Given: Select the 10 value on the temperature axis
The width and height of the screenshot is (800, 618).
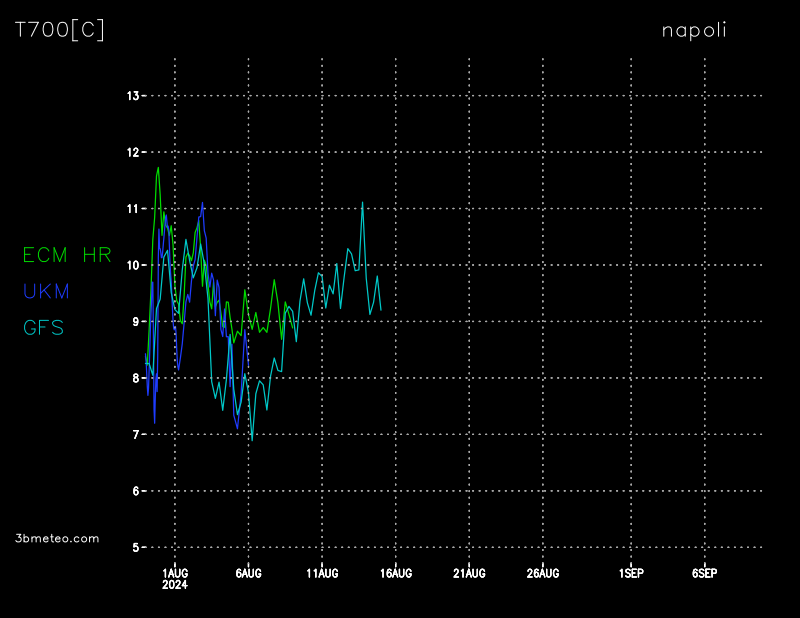Looking at the screenshot, I should [x=132, y=265].
